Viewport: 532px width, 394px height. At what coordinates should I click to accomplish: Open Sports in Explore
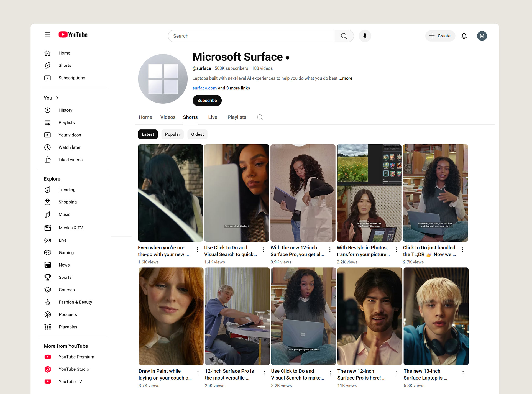pos(65,277)
